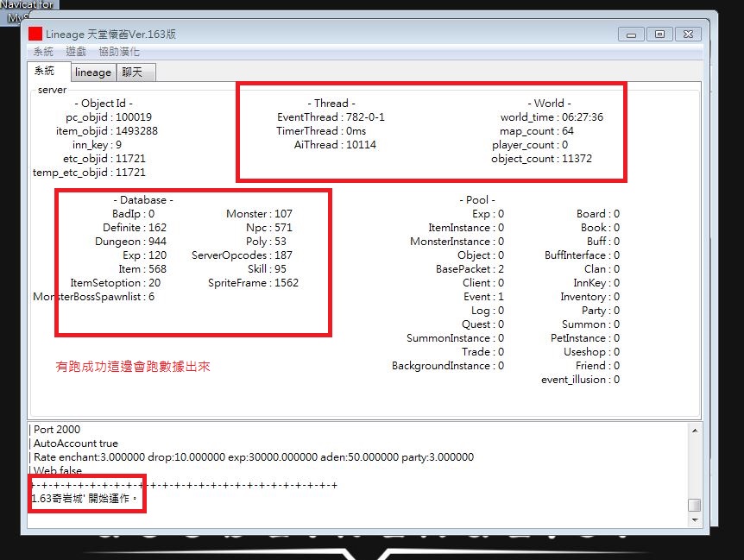Screen dimensions: 744x560
Task: Click 'BackgroundInstance : 0' pool entry
Action: (448, 366)
